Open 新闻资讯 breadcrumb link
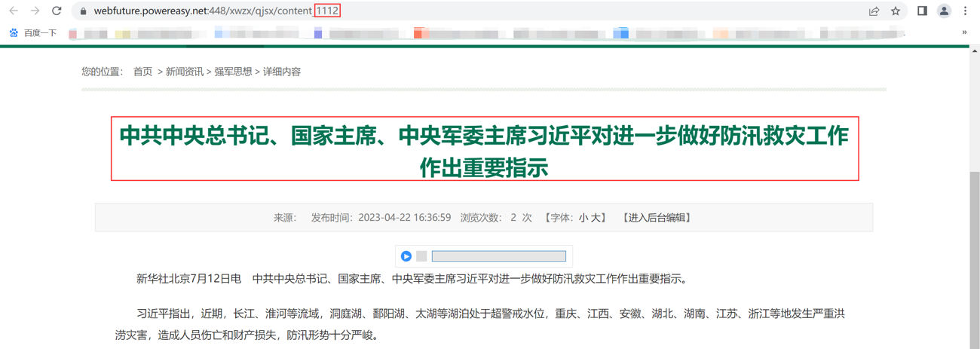Screen dimensions: 980x349 click(185, 72)
